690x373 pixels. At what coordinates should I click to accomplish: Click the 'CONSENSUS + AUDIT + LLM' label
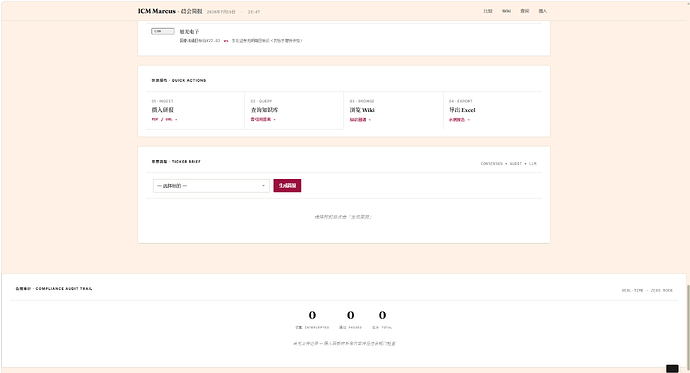coord(508,164)
